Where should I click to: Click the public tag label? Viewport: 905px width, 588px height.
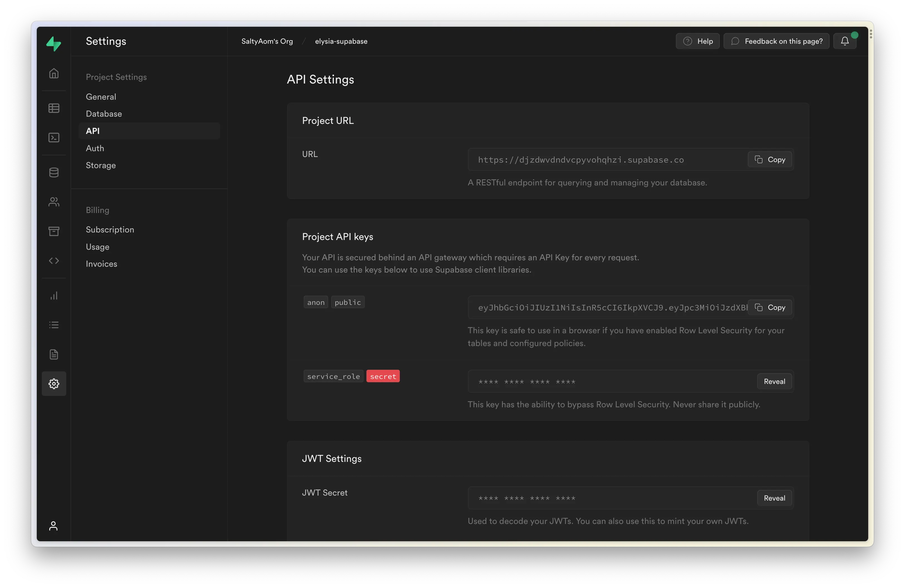pyautogui.click(x=347, y=302)
